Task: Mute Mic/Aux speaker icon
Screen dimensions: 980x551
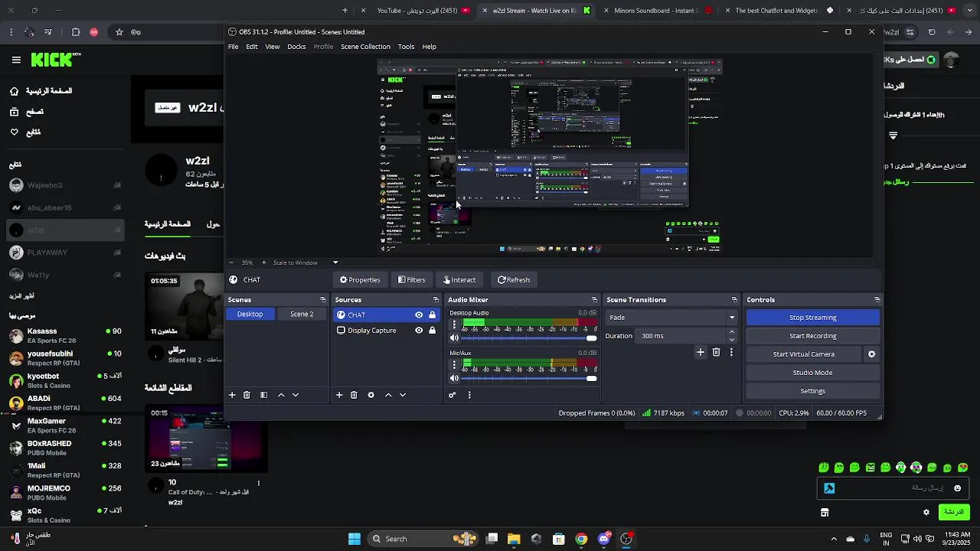Action: tap(454, 378)
